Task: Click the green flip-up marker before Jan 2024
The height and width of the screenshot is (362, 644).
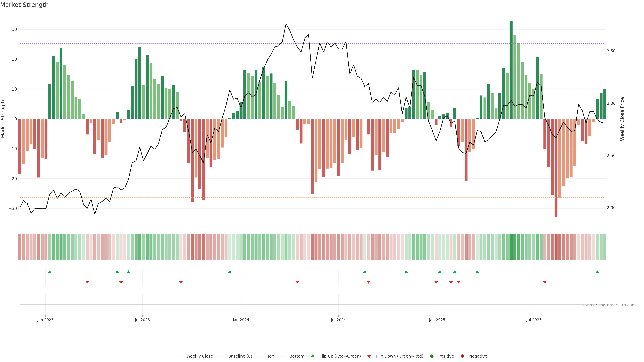Action: [x=230, y=272]
